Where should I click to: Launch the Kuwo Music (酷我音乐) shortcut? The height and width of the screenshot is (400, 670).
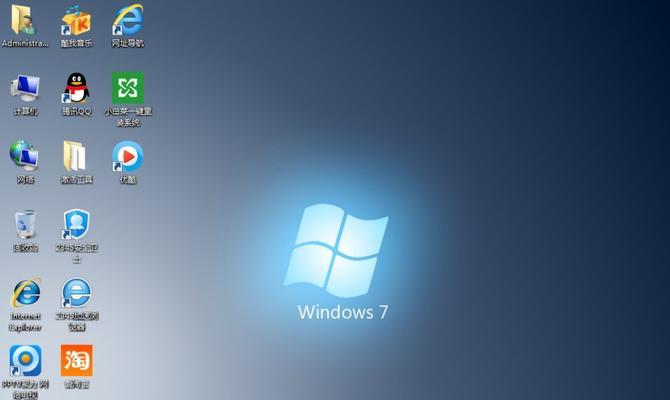(x=76, y=20)
